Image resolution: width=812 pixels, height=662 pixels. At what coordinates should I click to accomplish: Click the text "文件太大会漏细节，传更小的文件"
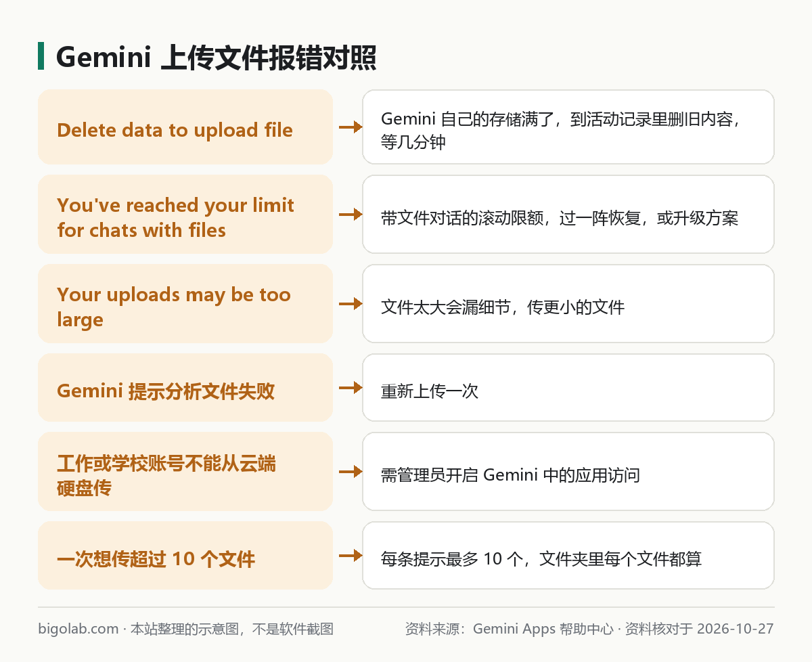click(502, 307)
